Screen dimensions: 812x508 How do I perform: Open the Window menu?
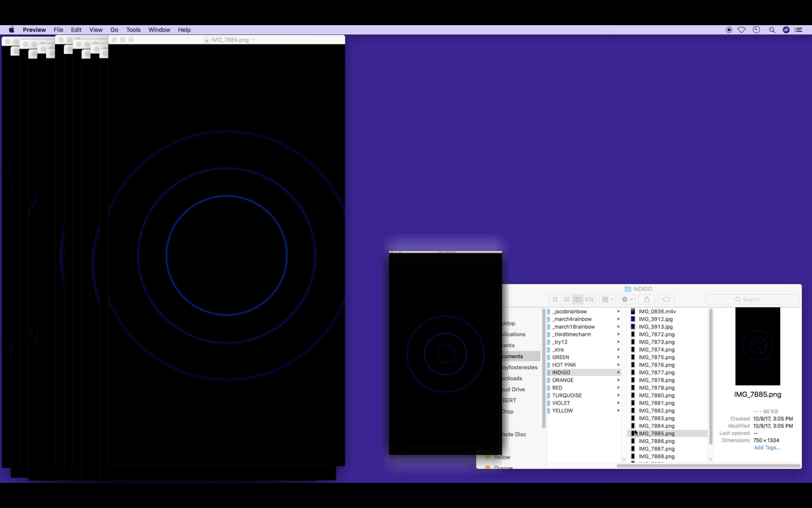pos(159,30)
